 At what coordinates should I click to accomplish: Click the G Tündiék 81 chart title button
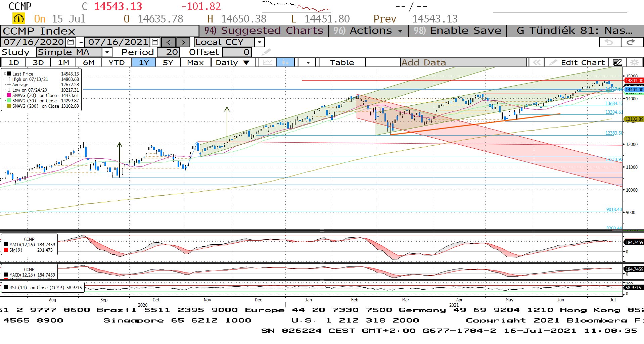pyautogui.click(x=575, y=31)
